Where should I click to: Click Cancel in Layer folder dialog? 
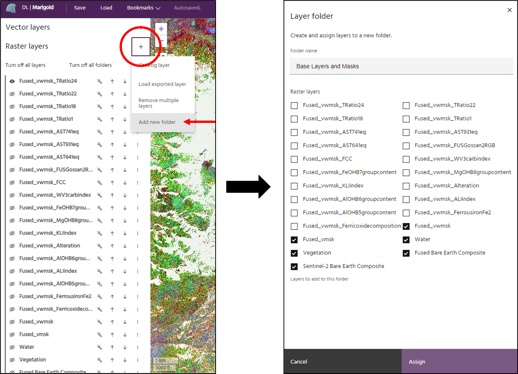(x=343, y=362)
